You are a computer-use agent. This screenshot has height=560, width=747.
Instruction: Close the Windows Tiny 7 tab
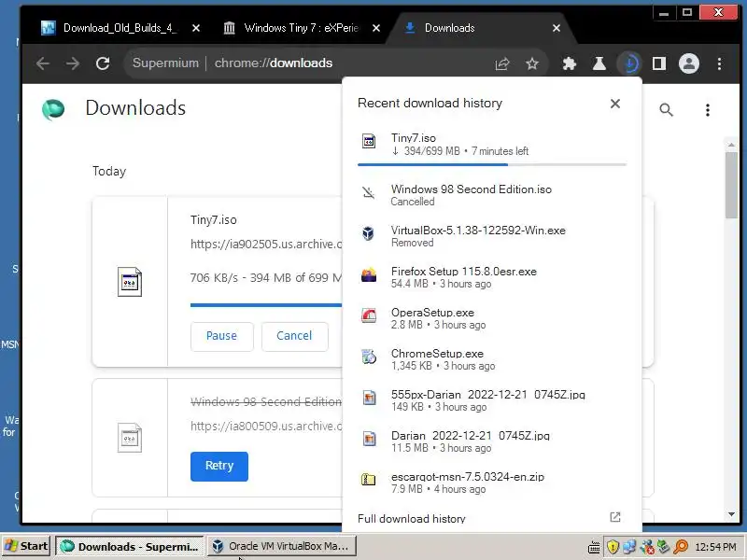click(376, 28)
